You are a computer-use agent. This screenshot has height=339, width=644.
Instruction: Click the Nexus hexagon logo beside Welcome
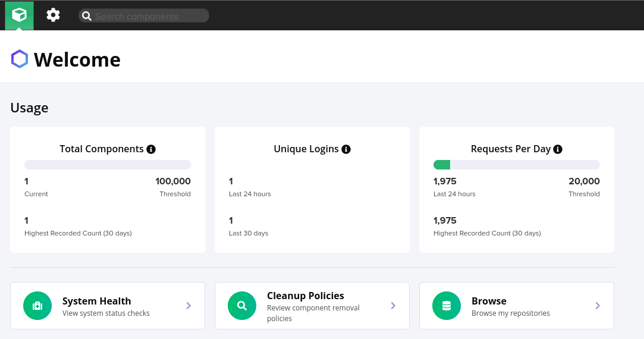point(19,59)
